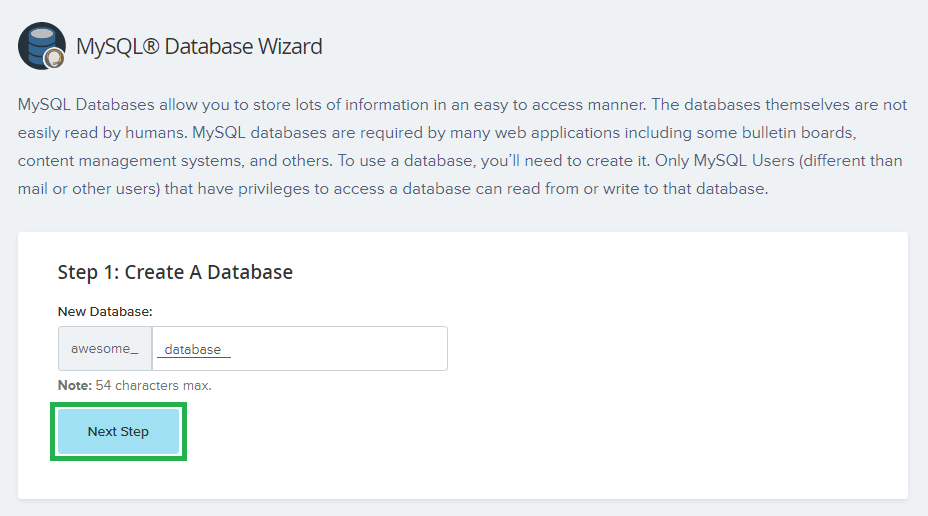The width and height of the screenshot is (928, 516).
Task: Click blank area of the white Step 1 panel
Action: point(650,400)
